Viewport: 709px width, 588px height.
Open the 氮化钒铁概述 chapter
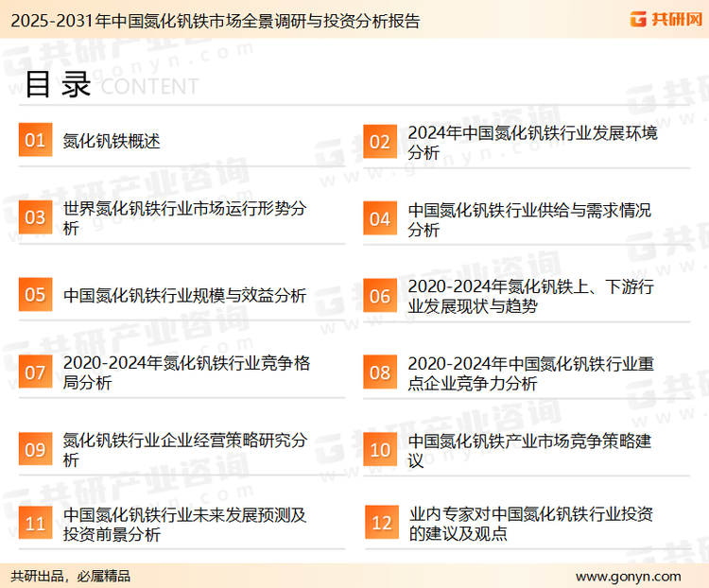[112, 141]
